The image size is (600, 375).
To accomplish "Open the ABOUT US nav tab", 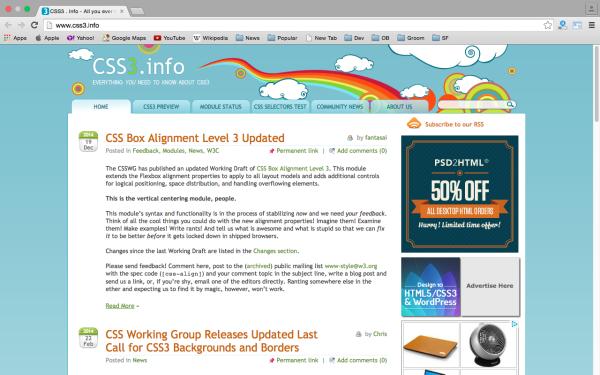I will [399, 106].
